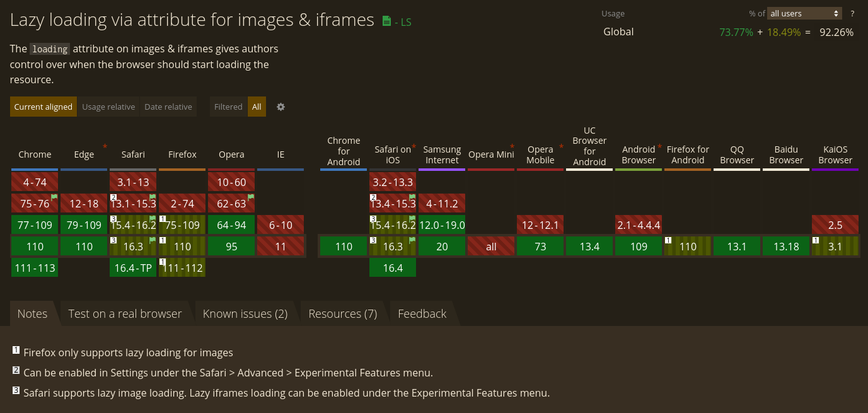Select Opera 62-63 version cell
This screenshot has width=868, height=413.
(231, 204)
